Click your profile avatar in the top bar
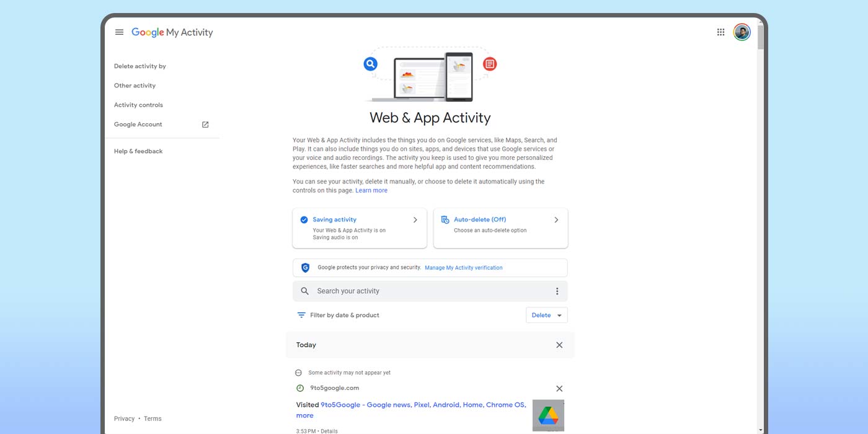 pyautogui.click(x=742, y=32)
